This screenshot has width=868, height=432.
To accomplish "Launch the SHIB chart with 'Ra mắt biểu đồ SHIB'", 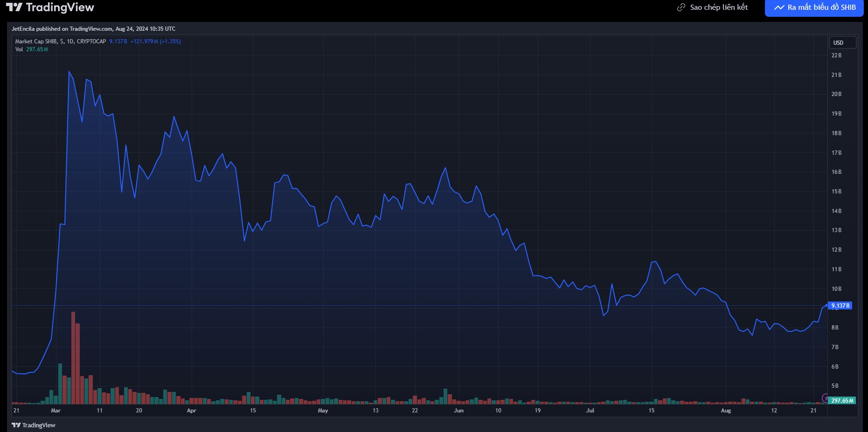I will (814, 7).
